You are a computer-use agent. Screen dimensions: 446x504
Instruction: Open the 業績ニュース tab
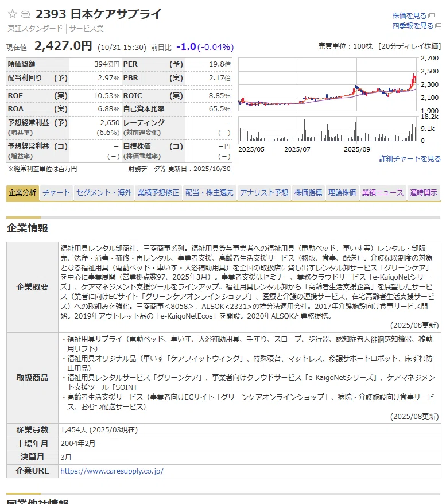coord(383,193)
